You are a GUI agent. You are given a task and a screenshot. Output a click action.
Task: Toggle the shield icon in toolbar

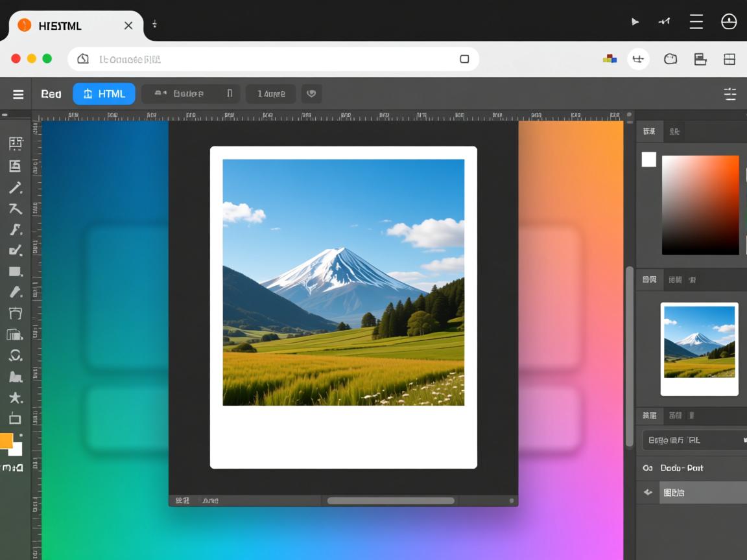pos(311,94)
